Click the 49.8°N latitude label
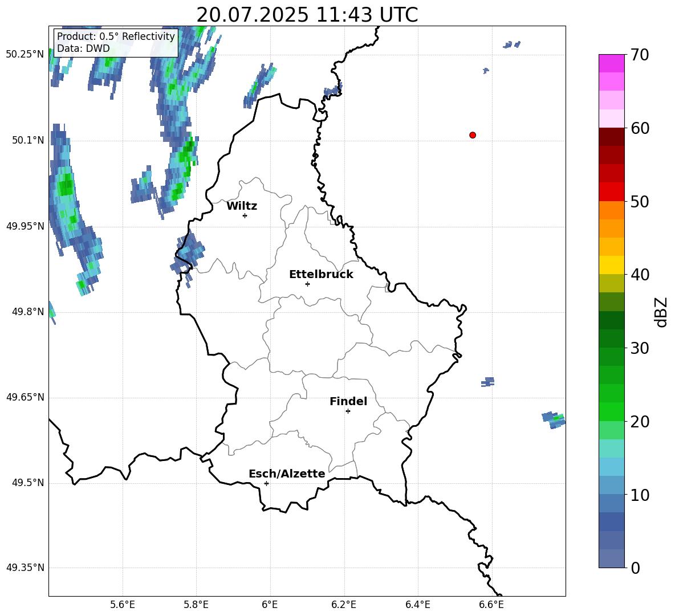Viewport: 675px width, 616px height. coord(28,312)
